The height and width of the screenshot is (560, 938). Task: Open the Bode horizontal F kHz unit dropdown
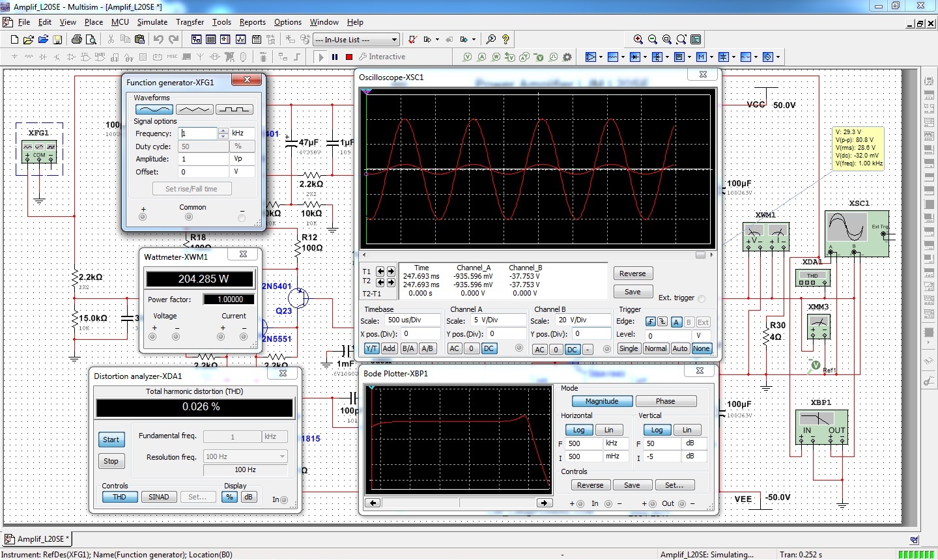(x=616, y=443)
